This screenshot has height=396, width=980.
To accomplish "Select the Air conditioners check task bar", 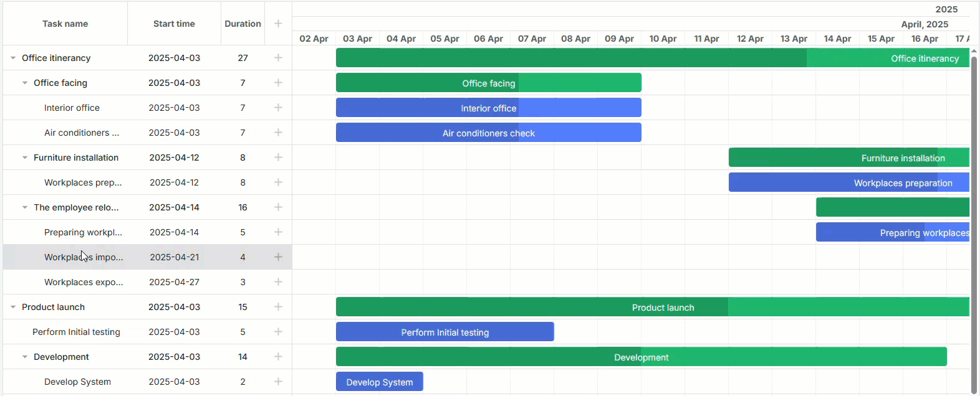I will pyautogui.click(x=489, y=133).
